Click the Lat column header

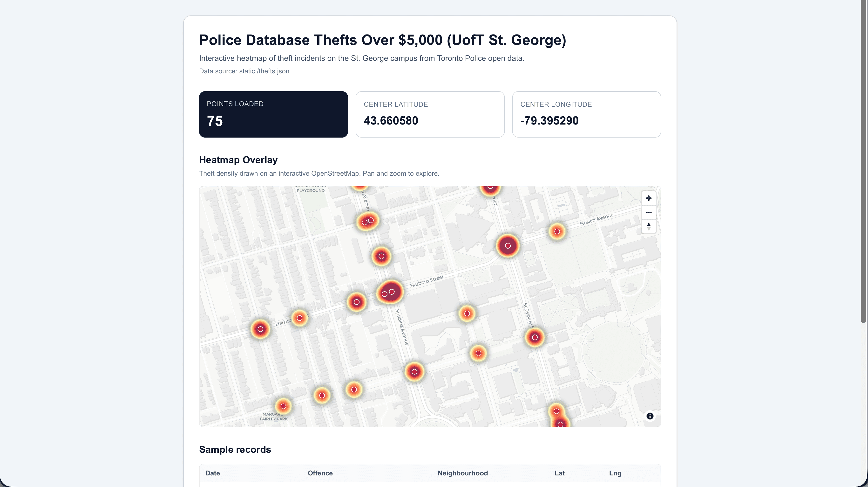click(x=559, y=473)
